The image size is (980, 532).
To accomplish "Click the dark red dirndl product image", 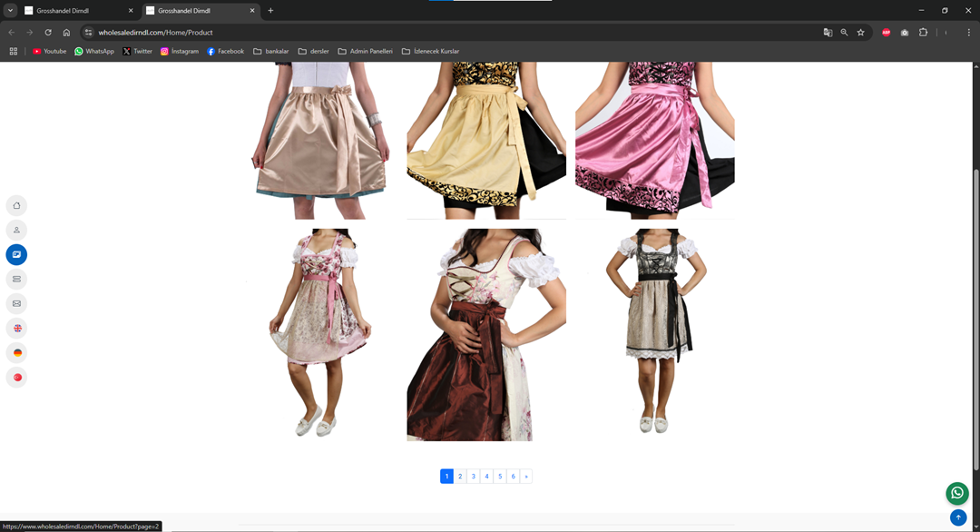I will (486, 335).
